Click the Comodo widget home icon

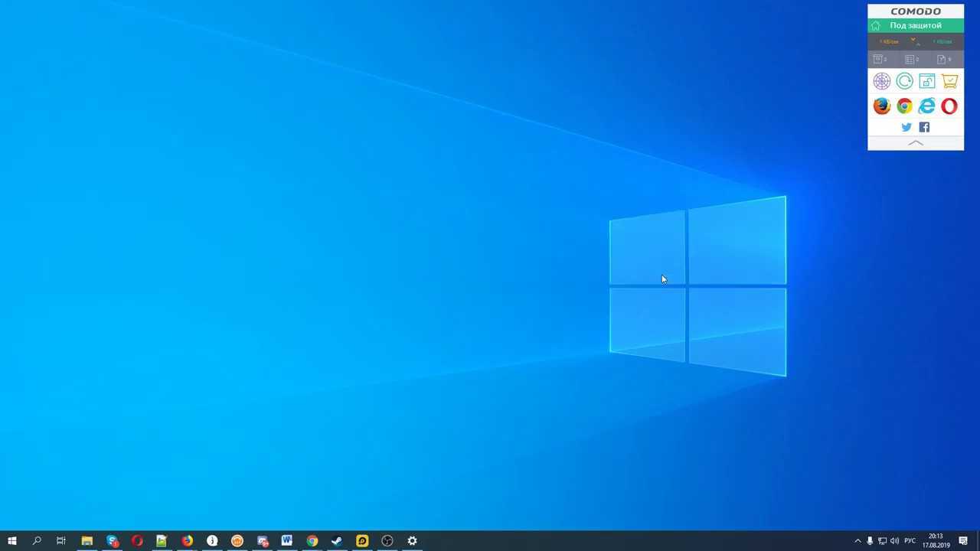tap(876, 25)
